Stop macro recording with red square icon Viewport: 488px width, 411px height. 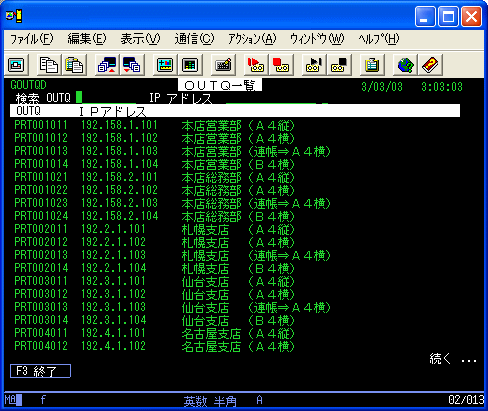coord(281,65)
